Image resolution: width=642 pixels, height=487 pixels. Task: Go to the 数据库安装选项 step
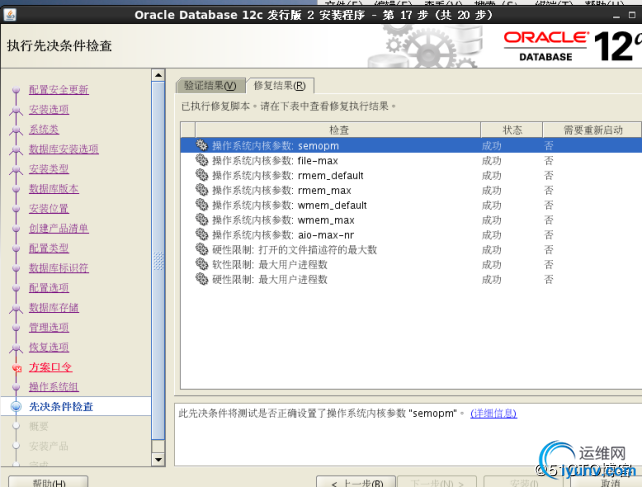tap(63, 149)
